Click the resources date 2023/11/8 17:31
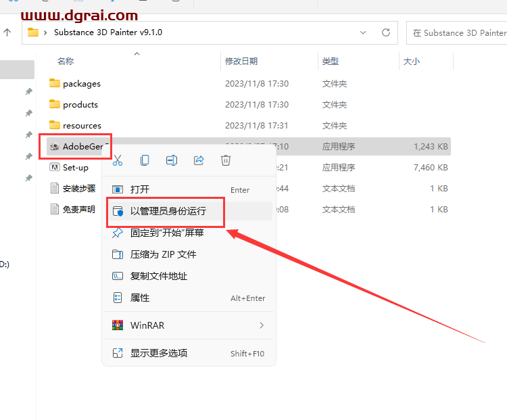Image resolution: width=507 pixels, height=420 pixels. pyautogui.click(x=257, y=125)
